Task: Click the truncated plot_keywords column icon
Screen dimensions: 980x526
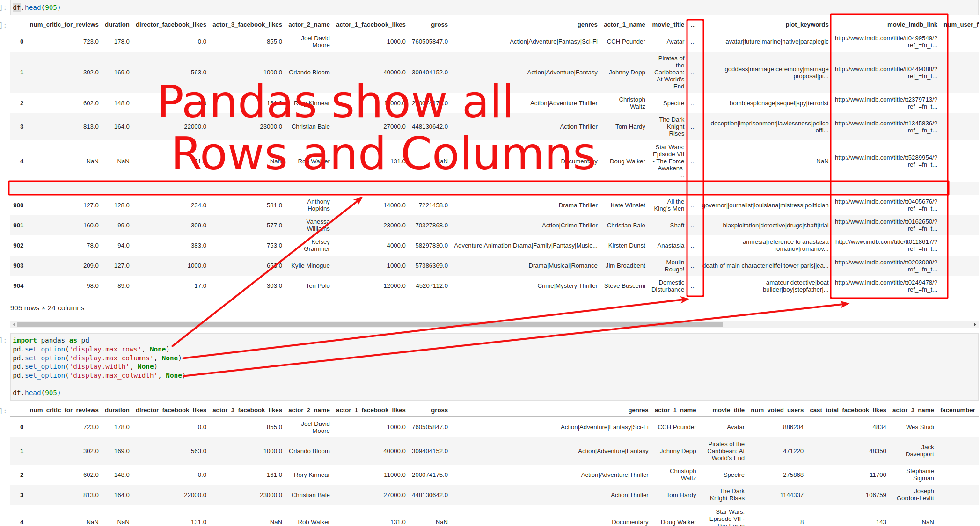Action: (x=692, y=27)
